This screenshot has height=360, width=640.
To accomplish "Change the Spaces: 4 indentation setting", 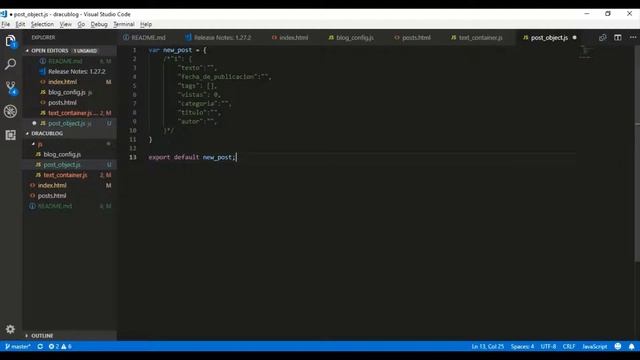I will tap(522, 347).
